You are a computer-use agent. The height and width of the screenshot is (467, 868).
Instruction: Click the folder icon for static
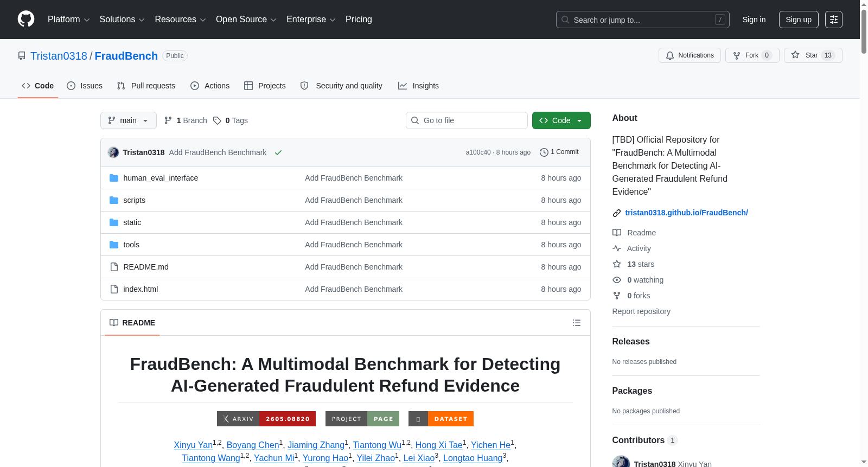pyautogui.click(x=114, y=222)
